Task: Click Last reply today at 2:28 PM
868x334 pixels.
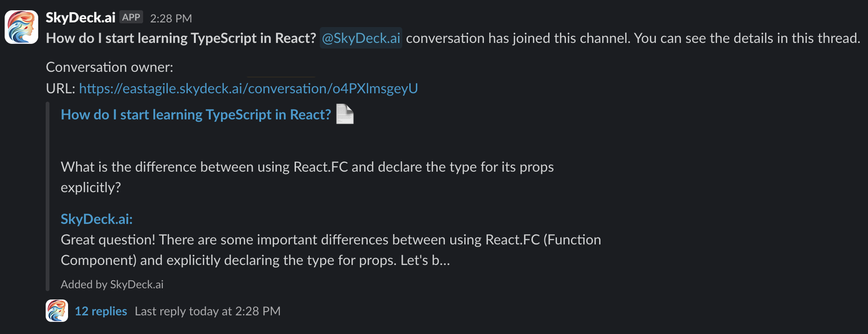Action: click(x=207, y=311)
